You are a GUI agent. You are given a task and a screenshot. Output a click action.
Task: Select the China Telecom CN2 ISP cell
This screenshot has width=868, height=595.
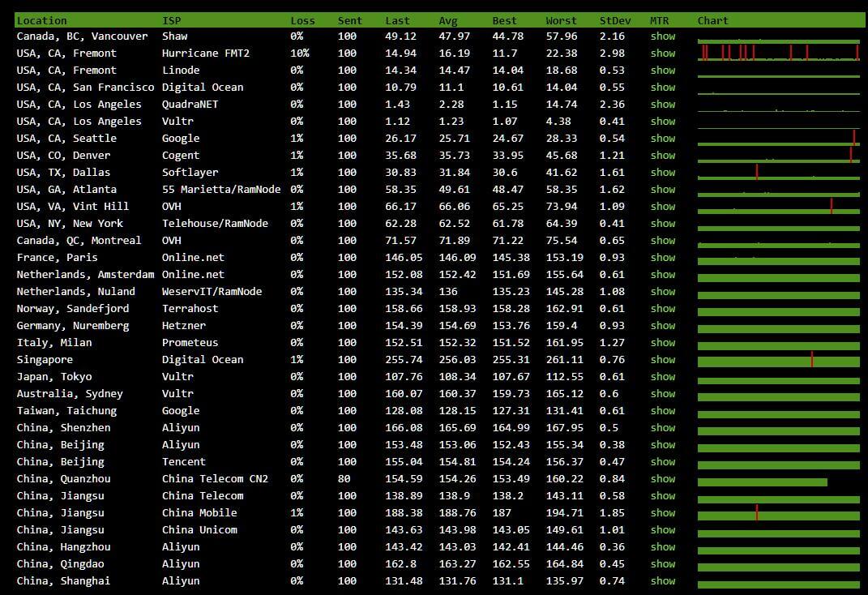pos(216,479)
